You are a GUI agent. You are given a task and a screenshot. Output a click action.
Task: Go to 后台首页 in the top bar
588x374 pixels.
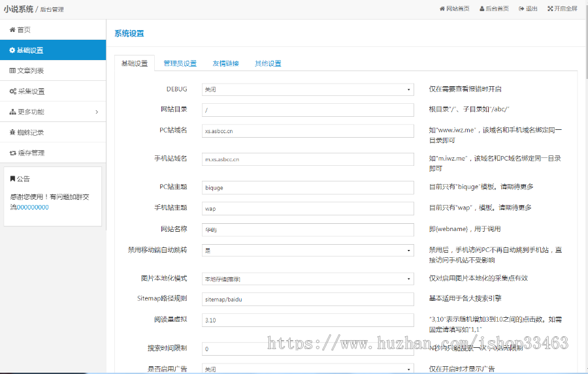[x=495, y=8]
